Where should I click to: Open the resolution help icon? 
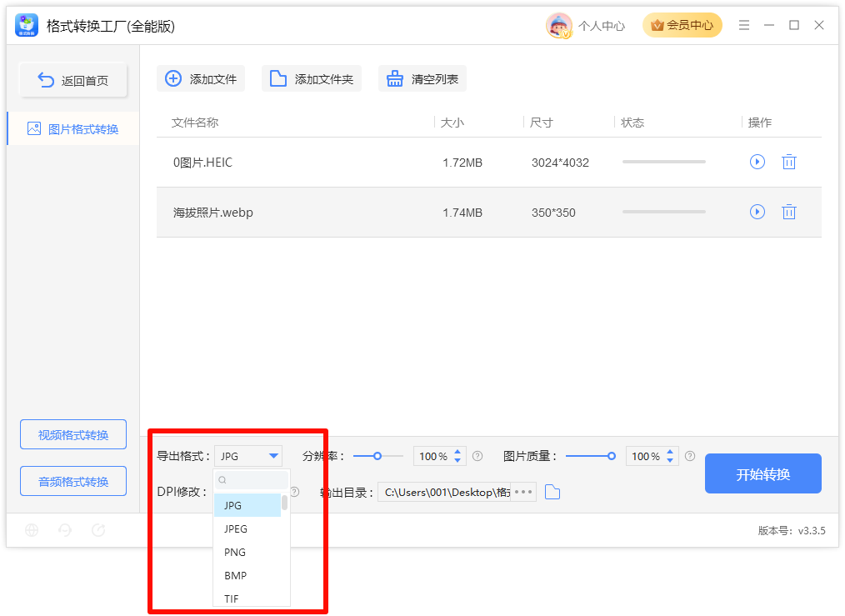point(477,456)
